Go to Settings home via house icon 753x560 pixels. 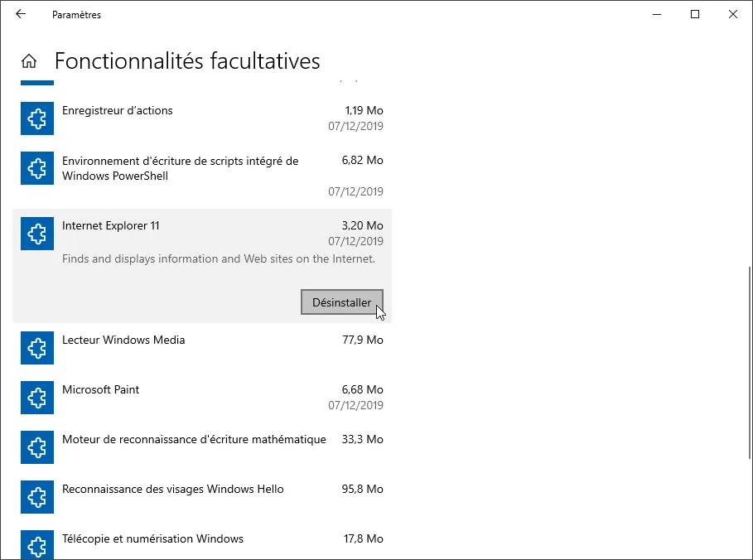tap(29, 61)
